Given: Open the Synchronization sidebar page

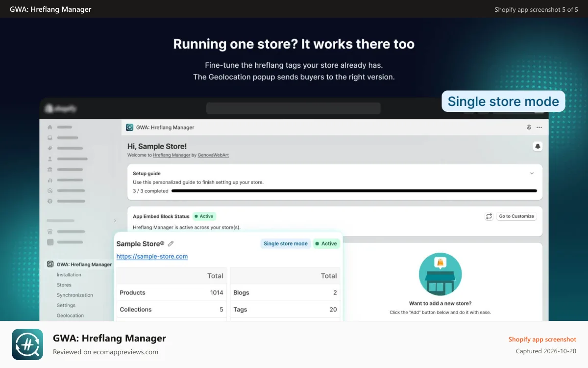Looking at the screenshot, I should pos(75,295).
